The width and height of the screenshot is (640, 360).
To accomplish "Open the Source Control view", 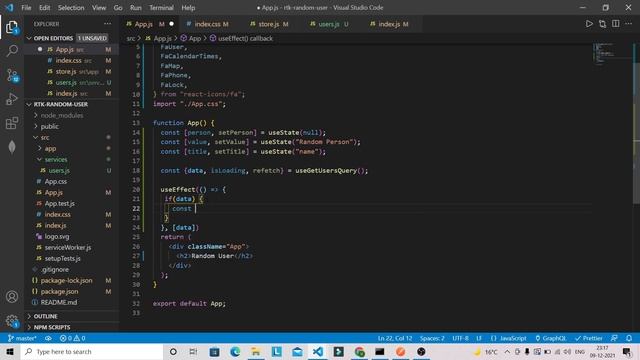I will (12, 75).
